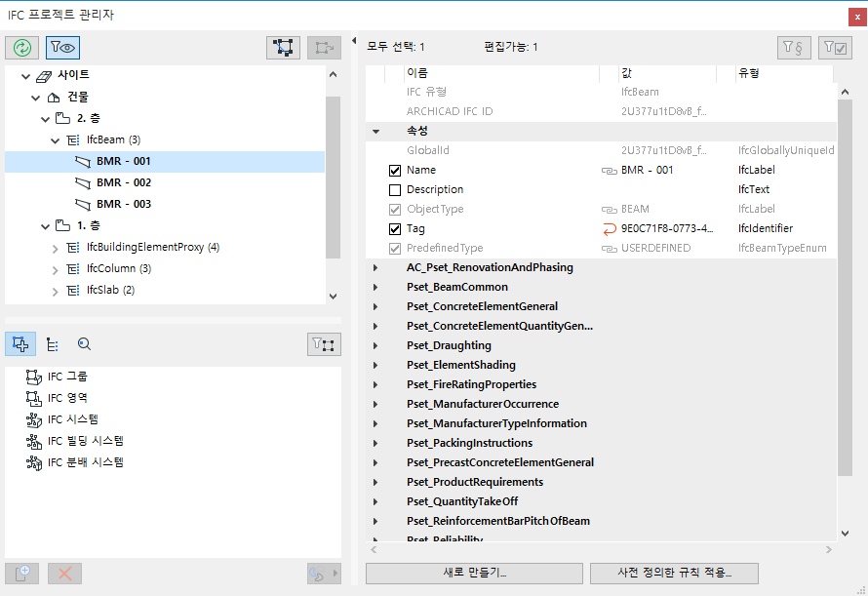
Task: Click the link icon beside Name value
Action: (x=609, y=171)
